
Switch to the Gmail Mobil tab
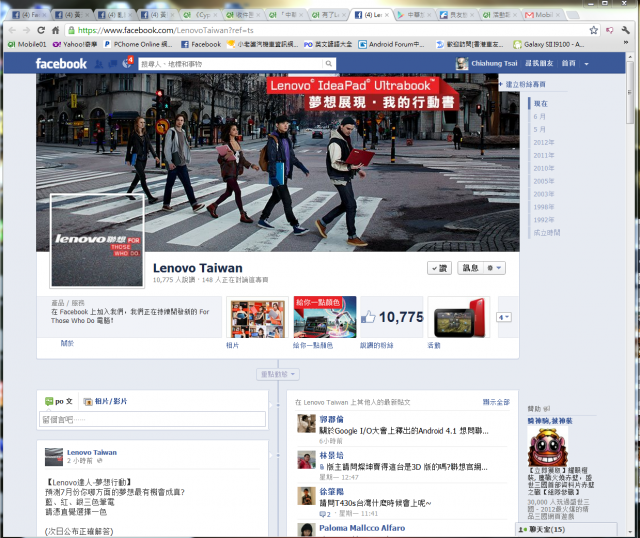(543, 15)
